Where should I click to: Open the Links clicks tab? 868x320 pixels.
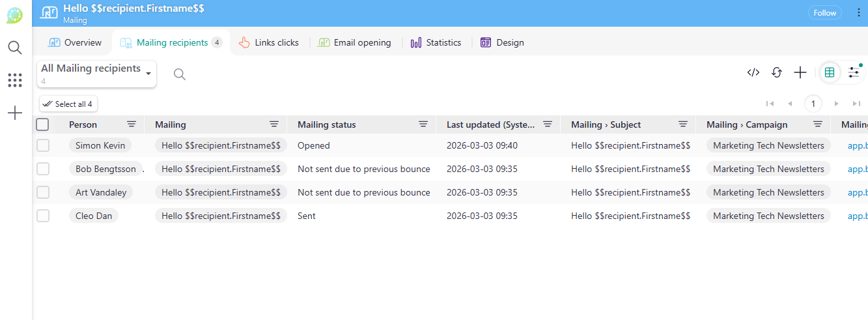(x=269, y=42)
